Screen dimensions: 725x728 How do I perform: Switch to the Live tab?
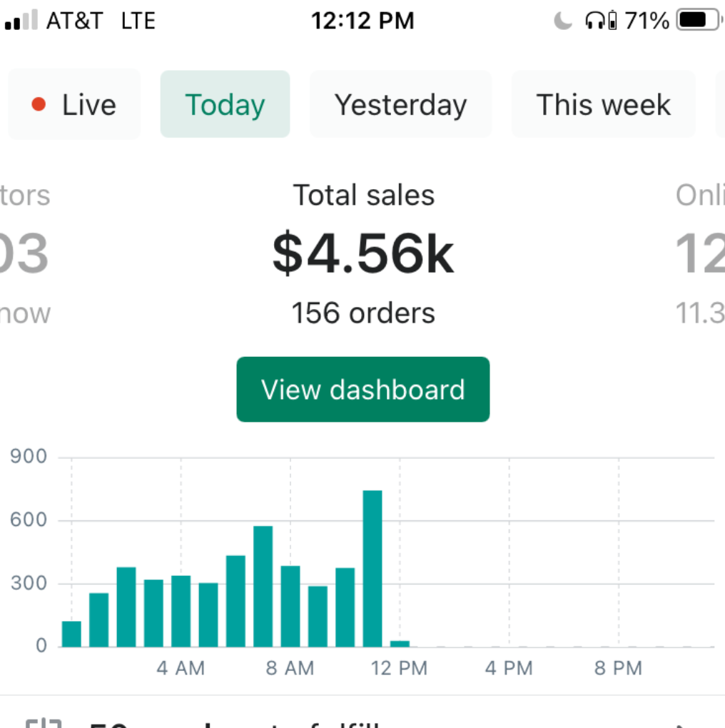tap(74, 105)
